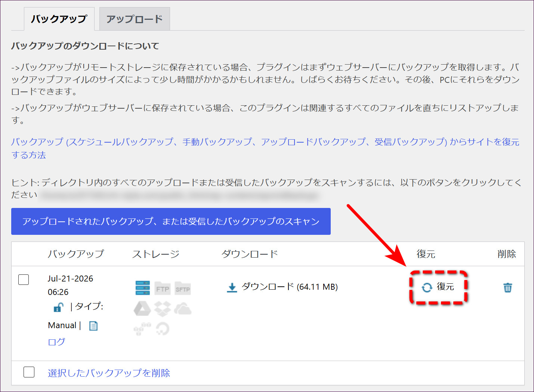The width and height of the screenshot is (534, 392).
Task: Click the Jul-21-2026 backup date text
Action: (70, 279)
